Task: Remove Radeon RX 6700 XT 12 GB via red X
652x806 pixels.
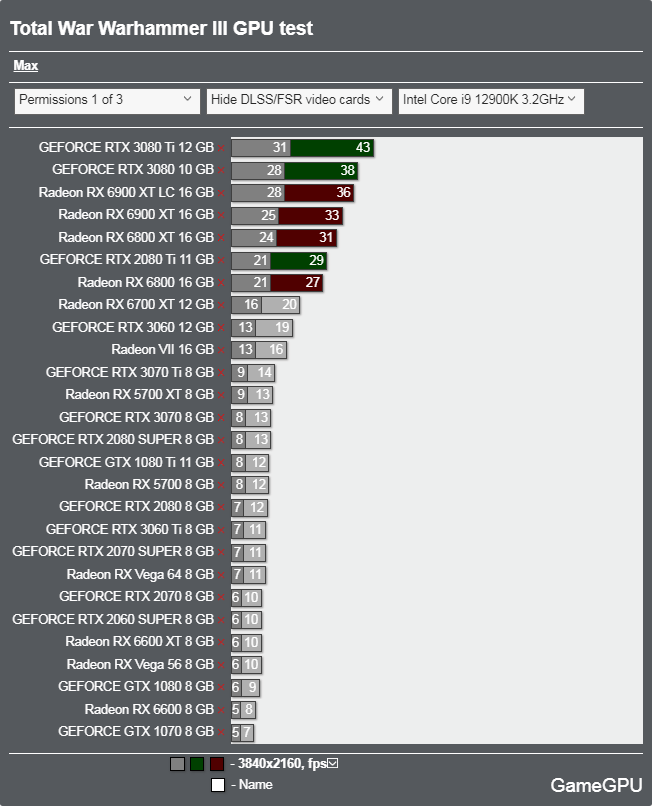Action: pos(221,305)
